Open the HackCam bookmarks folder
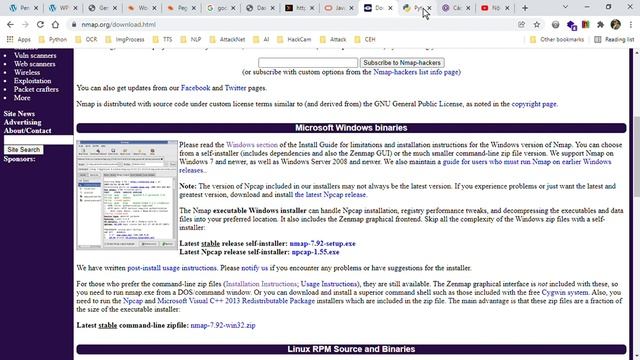This screenshot has height=360, width=640. pos(294,40)
